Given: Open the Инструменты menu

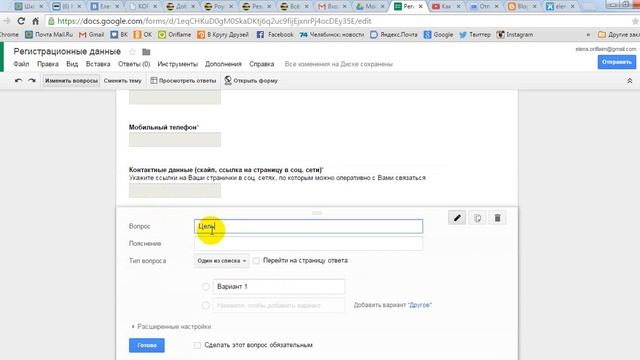Looking at the screenshot, I should click(178, 64).
